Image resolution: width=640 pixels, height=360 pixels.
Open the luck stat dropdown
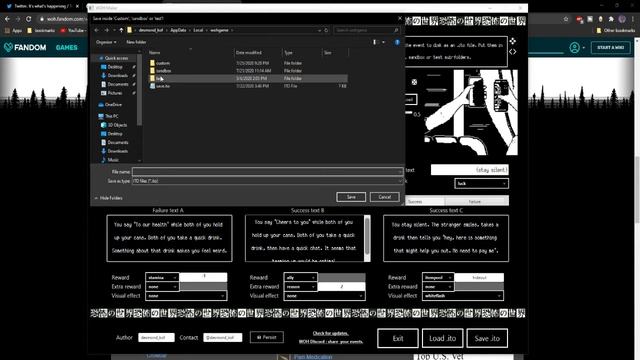point(481,184)
